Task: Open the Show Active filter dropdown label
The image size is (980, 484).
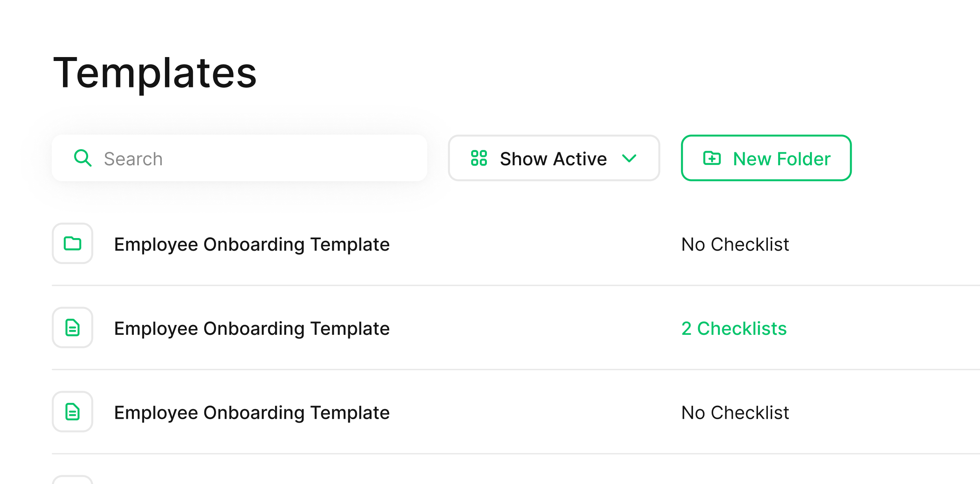Action: pos(553,159)
